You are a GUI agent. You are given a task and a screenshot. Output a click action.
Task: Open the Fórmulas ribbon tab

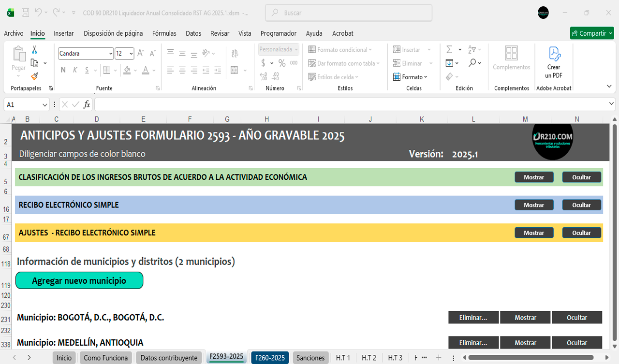164,33
